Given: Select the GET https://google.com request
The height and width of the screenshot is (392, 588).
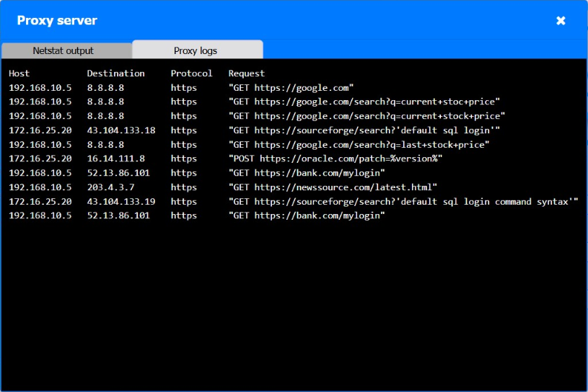Looking at the screenshot, I should [291, 88].
